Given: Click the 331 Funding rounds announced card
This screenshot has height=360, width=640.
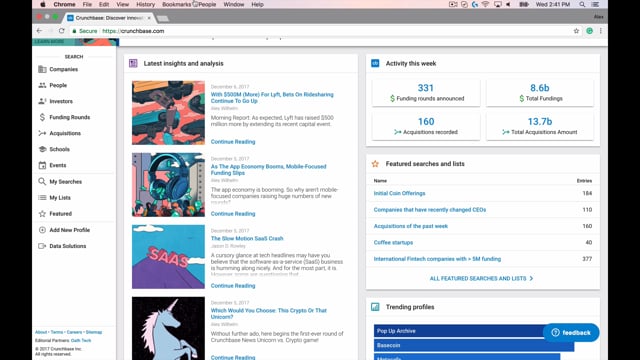Looking at the screenshot, I should pos(426,93).
